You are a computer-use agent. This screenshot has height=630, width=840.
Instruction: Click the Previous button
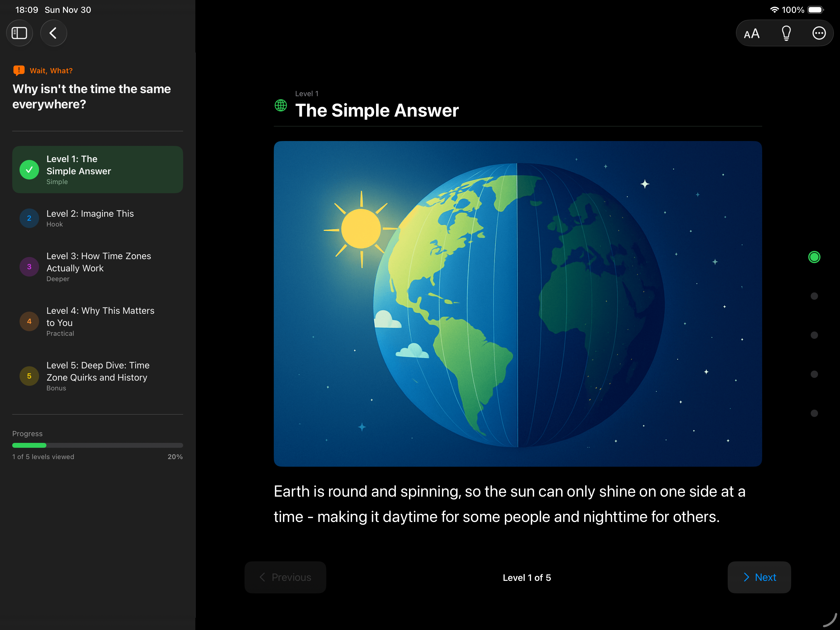click(x=285, y=577)
